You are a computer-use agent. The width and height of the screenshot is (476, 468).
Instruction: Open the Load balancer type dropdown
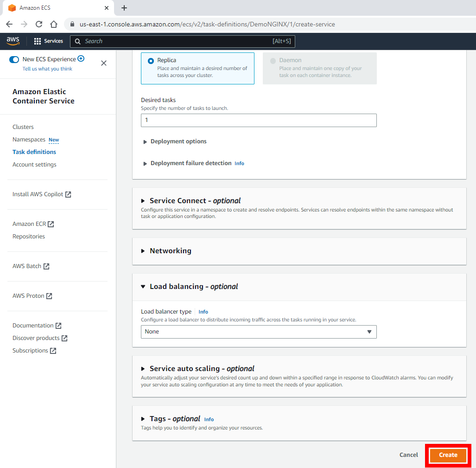tap(259, 332)
